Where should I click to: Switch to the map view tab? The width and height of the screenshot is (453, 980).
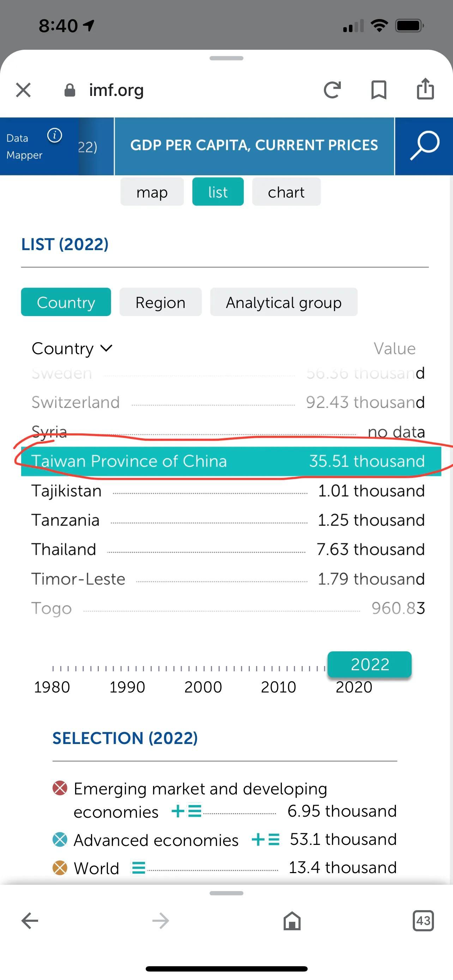(x=152, y=192)
